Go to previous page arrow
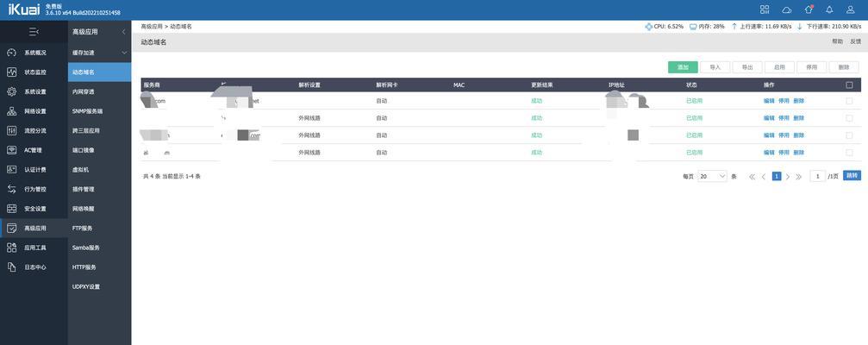Image resolution: width=868 pixels, height=345 pixels. tap(764, 177)
